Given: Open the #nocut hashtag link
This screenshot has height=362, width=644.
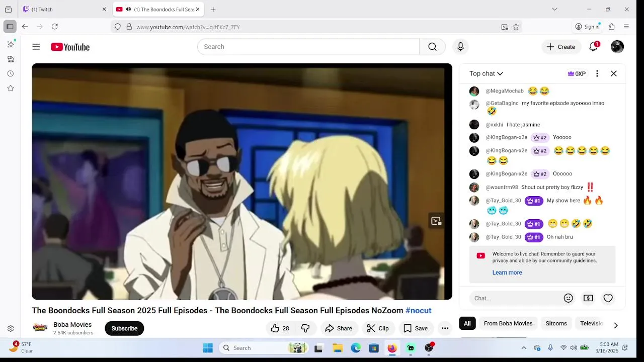Looking at the screenshot, I should 419,310.
